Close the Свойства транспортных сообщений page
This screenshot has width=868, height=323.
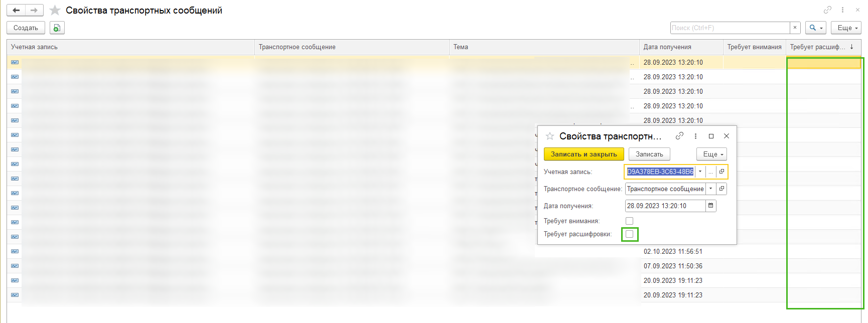[857, 10]
